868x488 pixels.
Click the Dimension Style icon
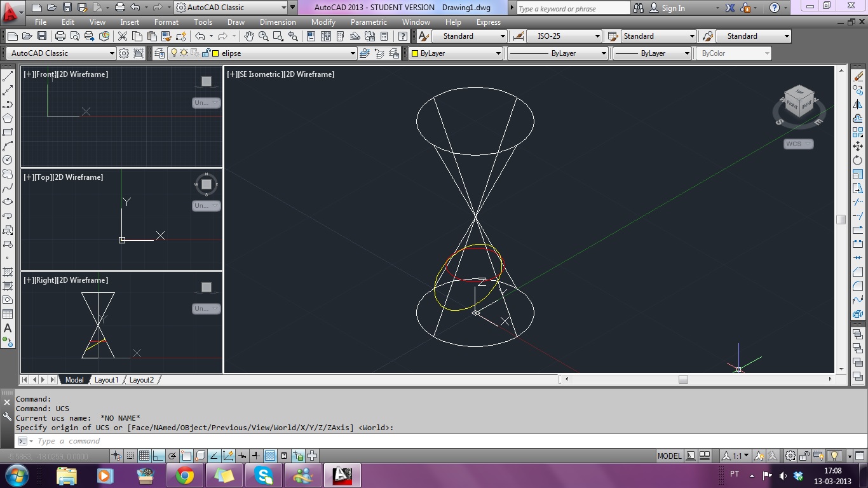pyautogui.click(x=519, y=36)
